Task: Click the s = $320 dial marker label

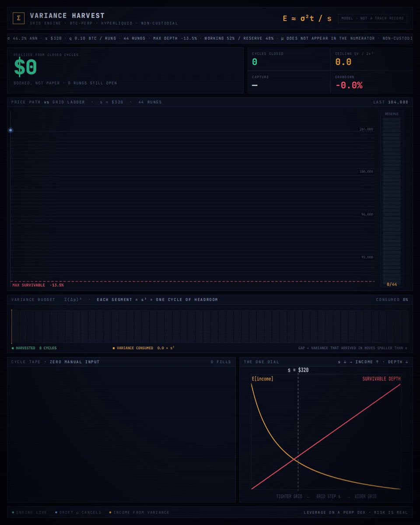Action: point(298,370)
